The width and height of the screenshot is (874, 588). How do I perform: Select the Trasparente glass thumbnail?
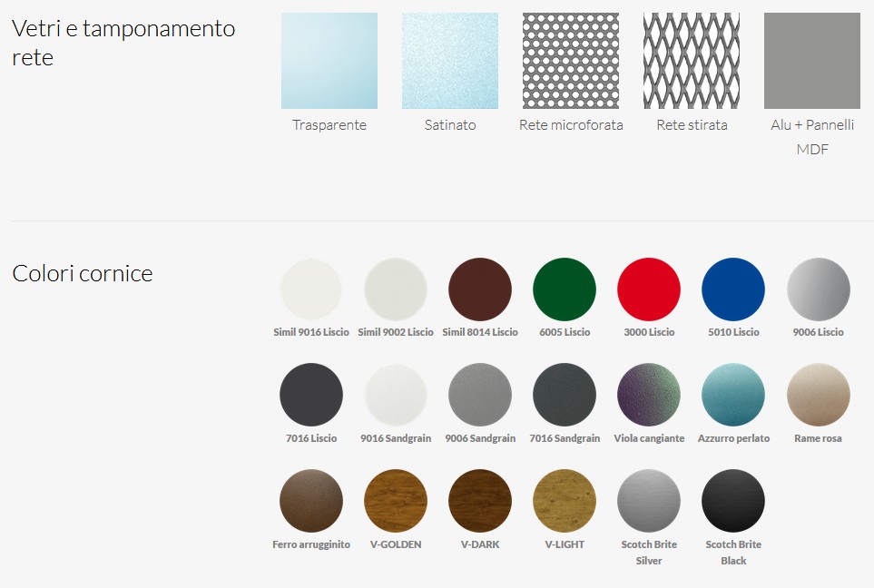(x=329, y=61)
